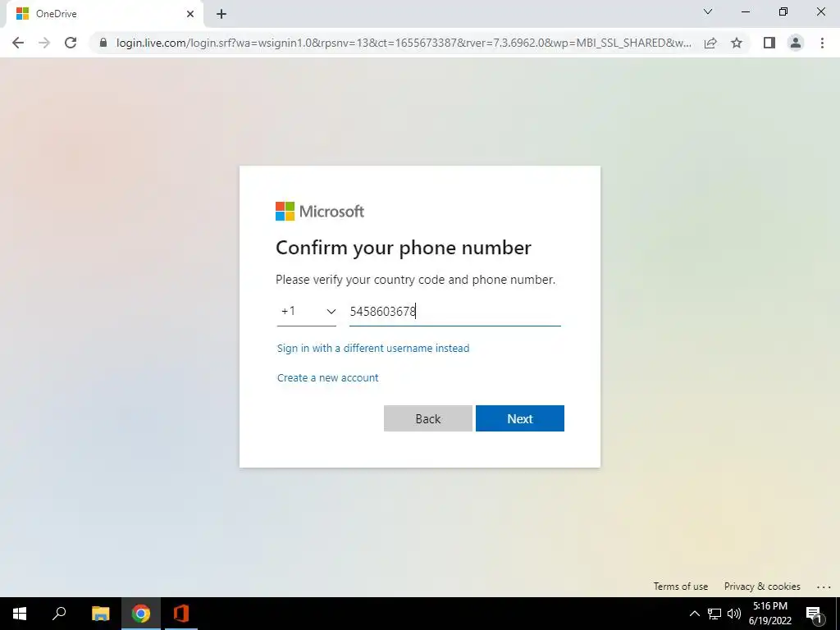Open the Office app from the taskbar
The image size is (840, 630).
pos(181,614)
